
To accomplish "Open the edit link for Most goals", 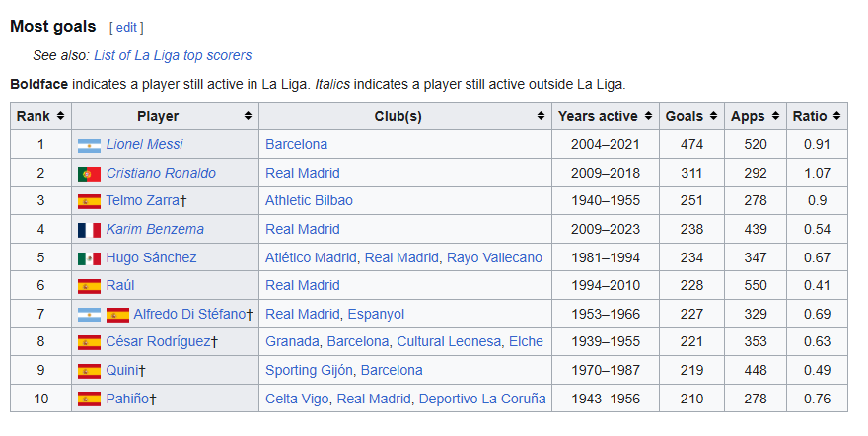I will point(126,27).
